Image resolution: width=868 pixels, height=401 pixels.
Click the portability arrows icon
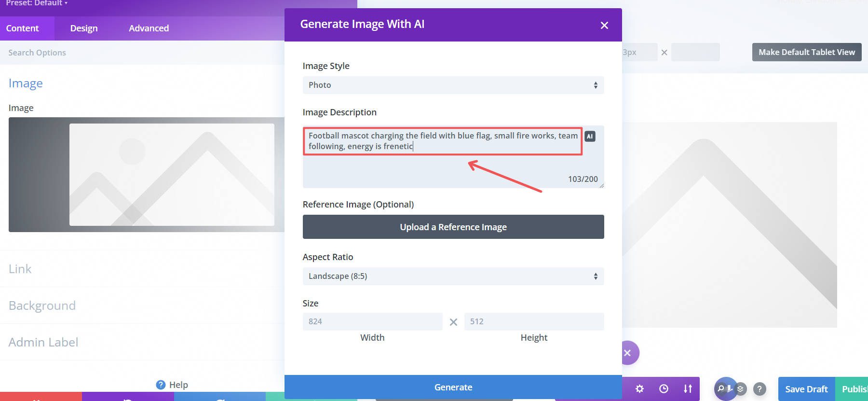[688, 389]
